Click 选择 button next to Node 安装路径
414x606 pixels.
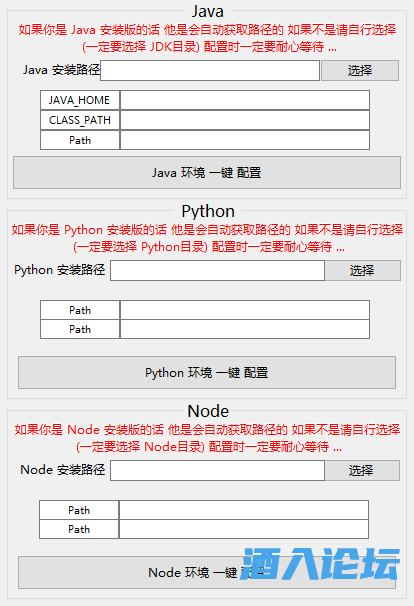[362, 470]
